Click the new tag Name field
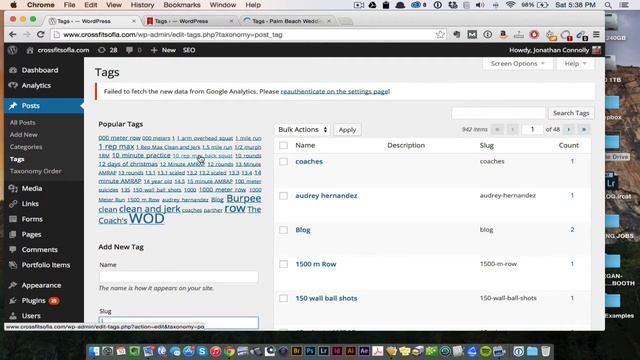 pos(178,277)
